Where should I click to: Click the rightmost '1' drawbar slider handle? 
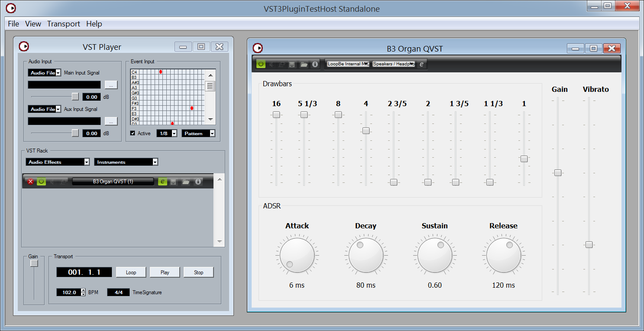pyautogui.click(x=524, y=159)
